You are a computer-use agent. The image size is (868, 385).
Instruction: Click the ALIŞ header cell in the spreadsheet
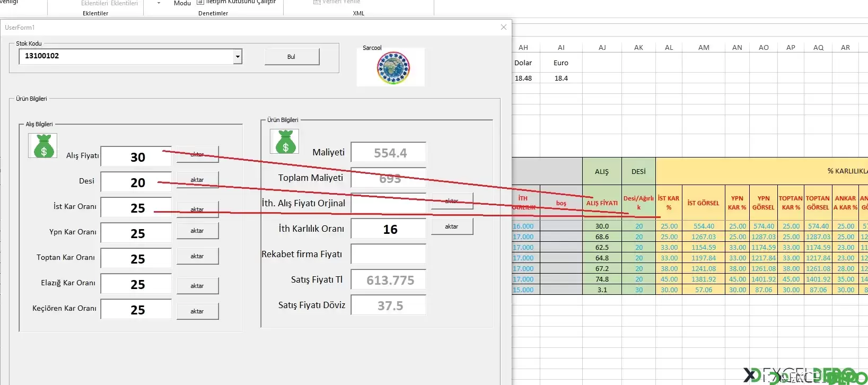pyautogui.click(x=602, y=171)
